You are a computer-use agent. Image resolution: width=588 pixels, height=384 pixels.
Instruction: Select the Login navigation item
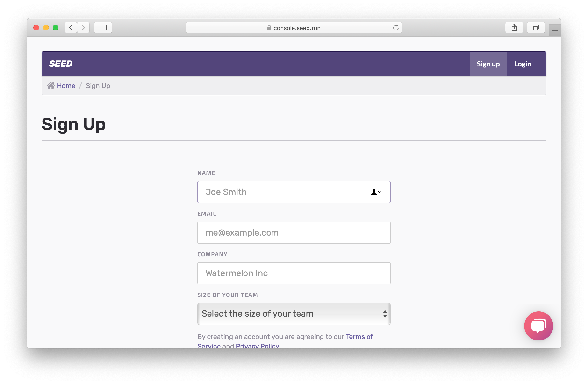coord(523,64)
